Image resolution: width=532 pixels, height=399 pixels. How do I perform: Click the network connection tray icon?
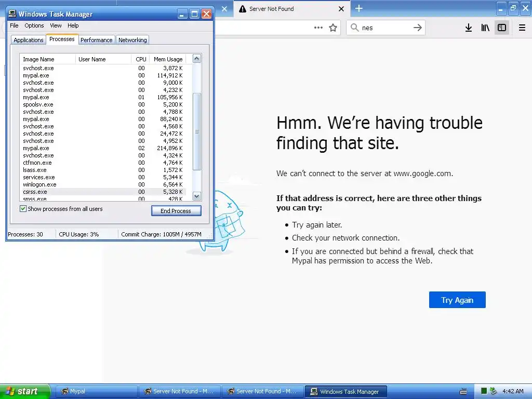click(x=494, y=391)
